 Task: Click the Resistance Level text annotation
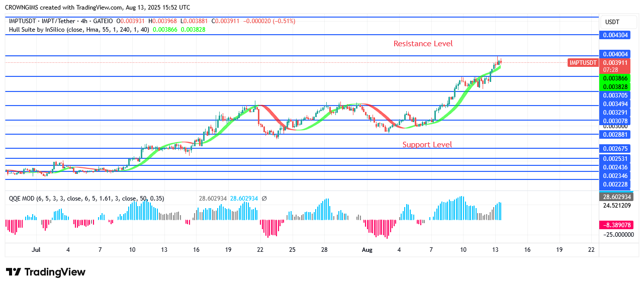423,44
